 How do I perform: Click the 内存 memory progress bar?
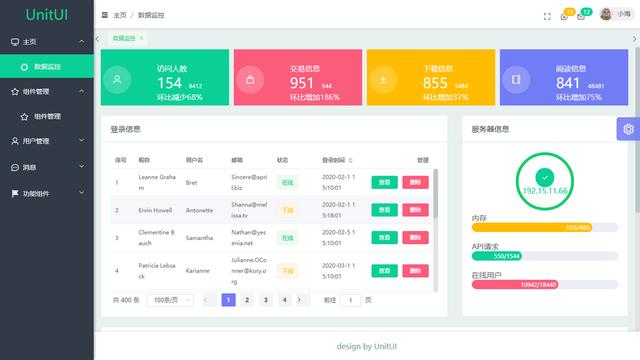pos(545,227)
